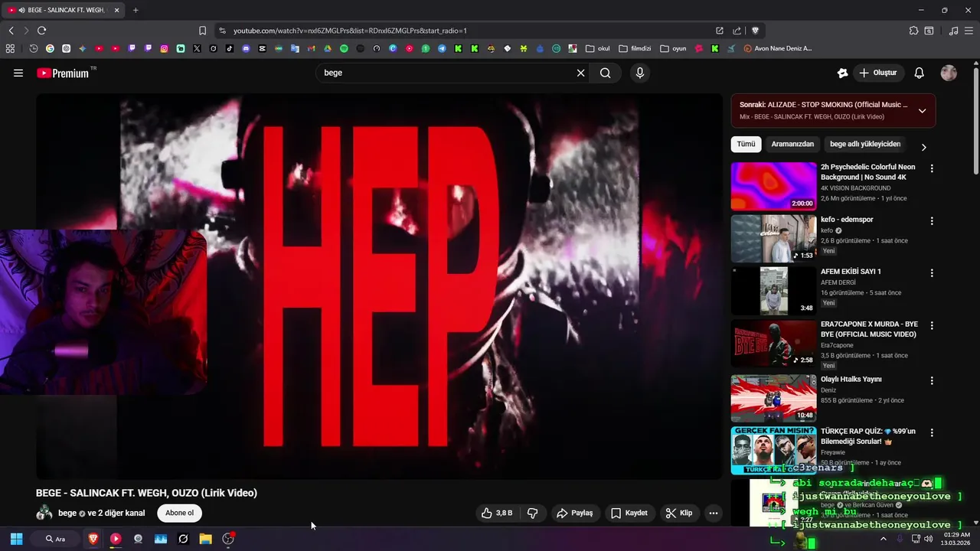This screenshot has width=980, height=551.
Task: Open the oyun bookmarks folder
Action: coord(673,48)
